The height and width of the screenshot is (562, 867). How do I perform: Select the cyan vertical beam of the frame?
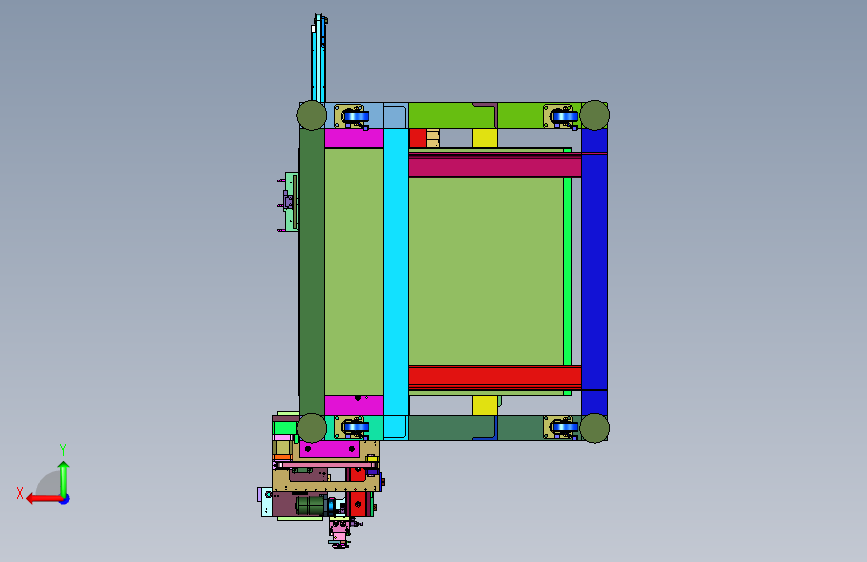coord(396,272)
